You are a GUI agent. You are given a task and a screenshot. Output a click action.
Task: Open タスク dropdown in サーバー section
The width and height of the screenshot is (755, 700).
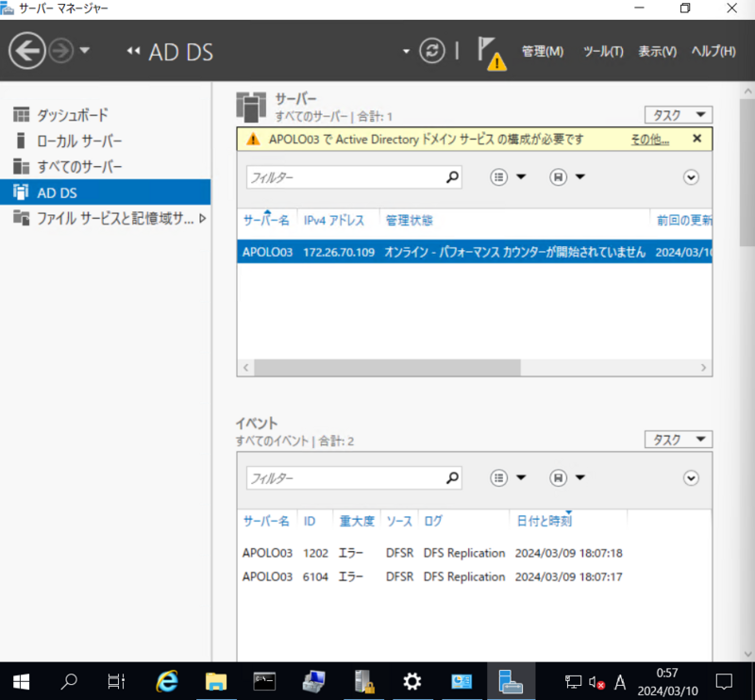click(679, 115)
